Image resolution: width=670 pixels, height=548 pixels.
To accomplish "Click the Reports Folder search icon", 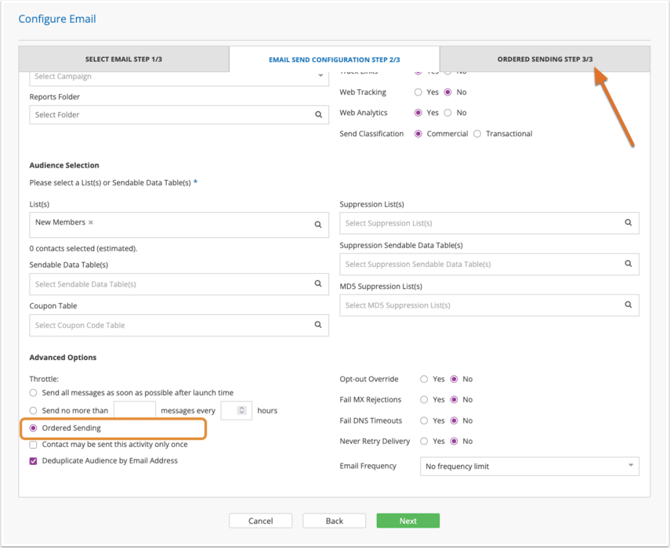I will (x=318, y=115).
